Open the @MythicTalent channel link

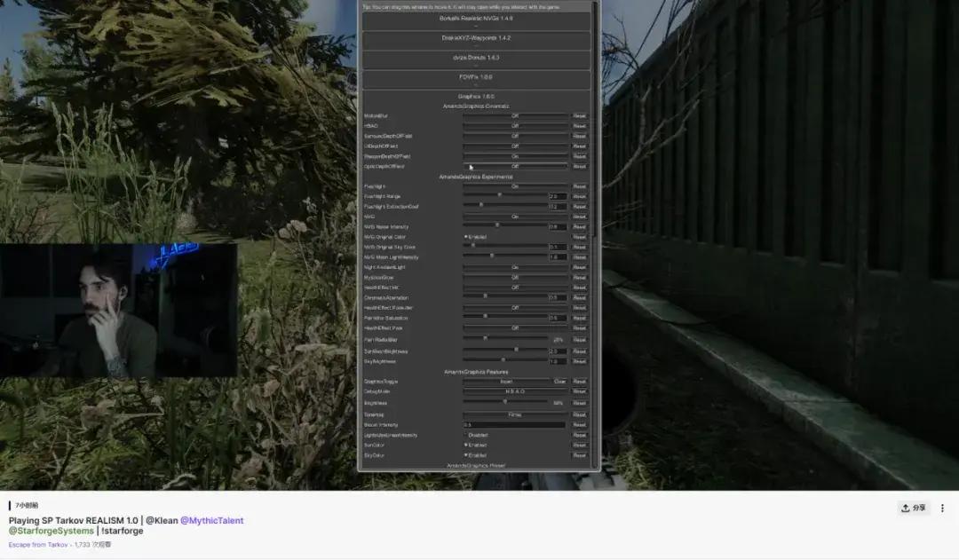coord(211,520)
